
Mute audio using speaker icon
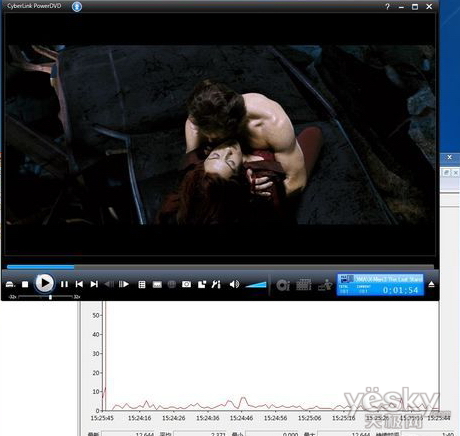pyautogui.click(x=234, y=284)
